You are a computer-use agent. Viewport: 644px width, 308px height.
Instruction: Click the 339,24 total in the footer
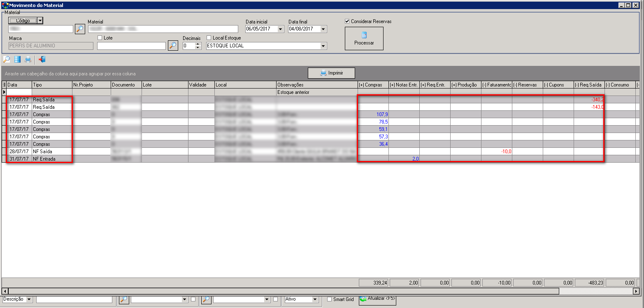(373, 283)
